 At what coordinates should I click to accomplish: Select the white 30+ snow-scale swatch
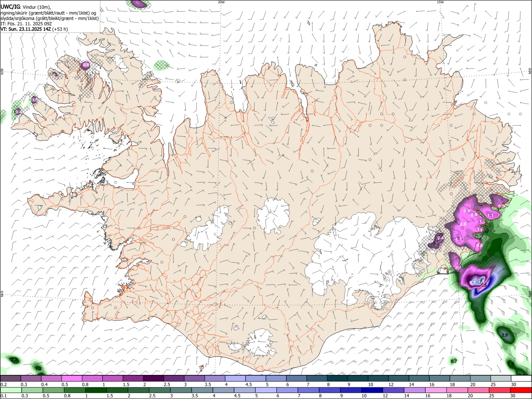tap(521, 379)
